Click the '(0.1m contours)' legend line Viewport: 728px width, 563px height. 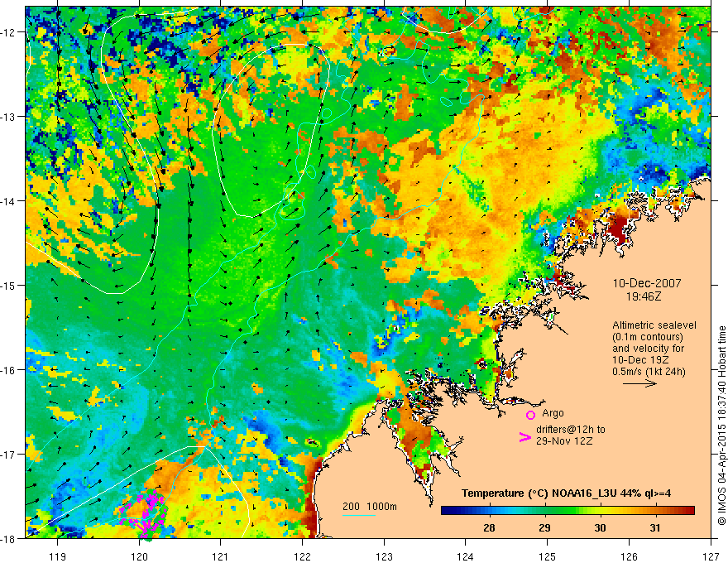648,337
